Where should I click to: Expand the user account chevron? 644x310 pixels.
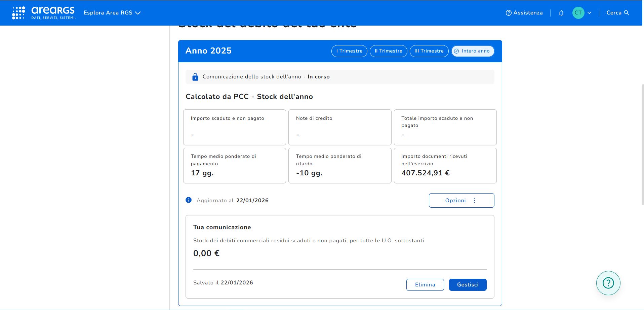point(589,13)
